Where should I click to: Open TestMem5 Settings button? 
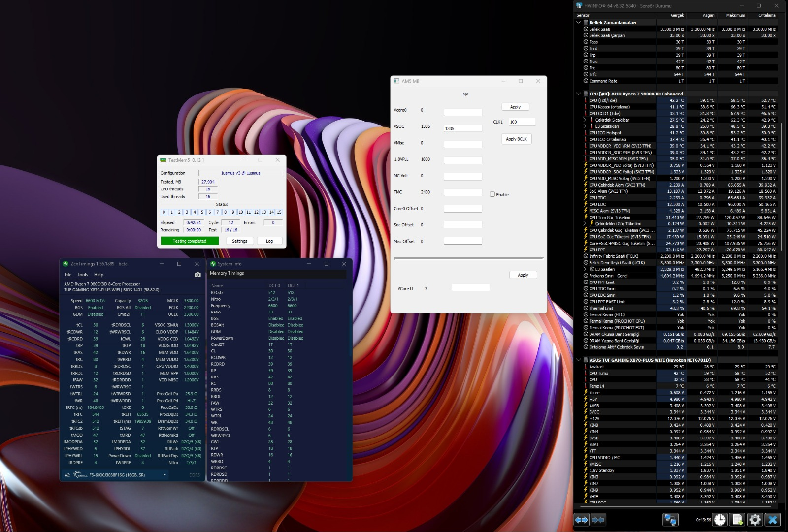coord(240,241)
